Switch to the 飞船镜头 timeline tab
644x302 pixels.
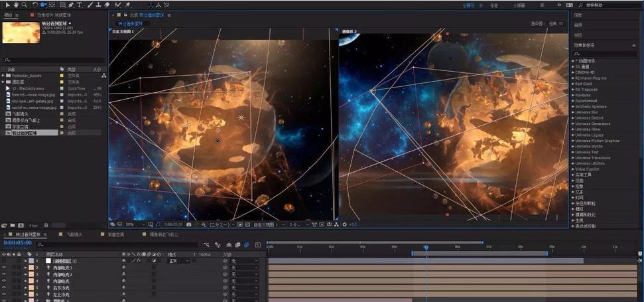(x=74, y=234)
